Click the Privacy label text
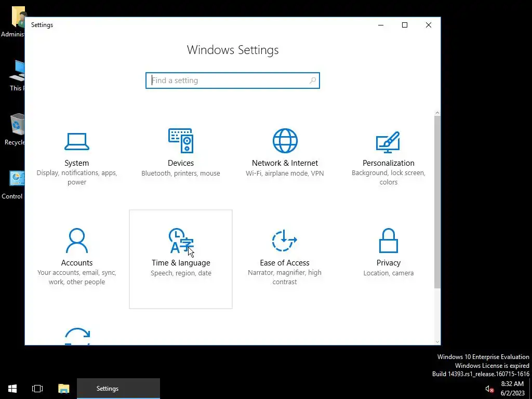The width and height of the screenshot is (532, 399). pyautogui.click(x=389, y=262)
